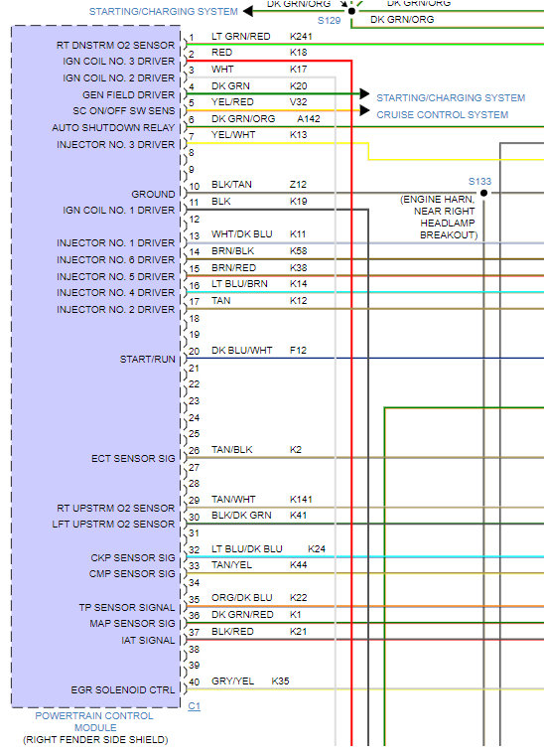Click the LT BLU/DK BLU wire color label
Screen dimensions: 544x756
click(247, 548)
